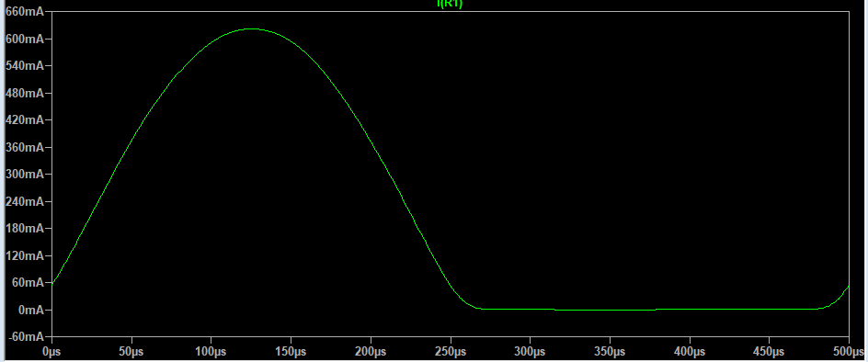
Task: Select the 450µs time axis label
Action: tap(770, 352)
